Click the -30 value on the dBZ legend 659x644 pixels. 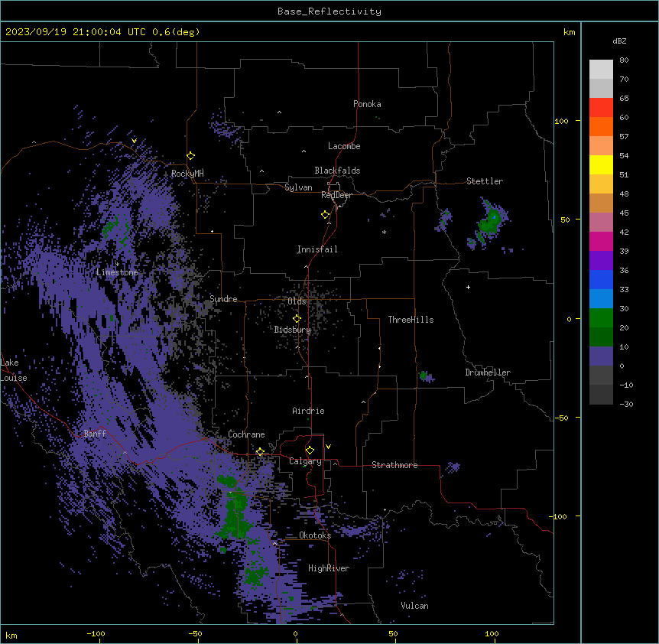(627, 404)
